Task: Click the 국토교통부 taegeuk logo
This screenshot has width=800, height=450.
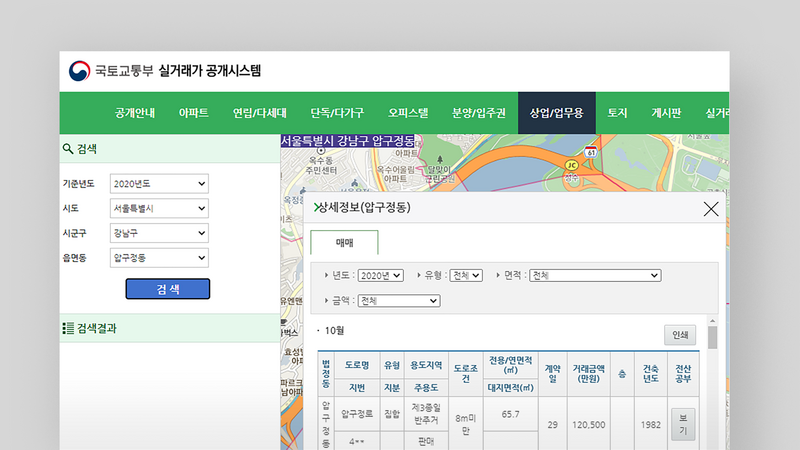Action: click(79, 72)
